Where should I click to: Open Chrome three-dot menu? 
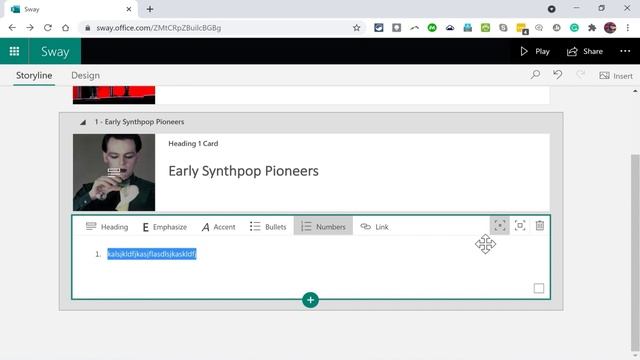(x=628, y=28)
